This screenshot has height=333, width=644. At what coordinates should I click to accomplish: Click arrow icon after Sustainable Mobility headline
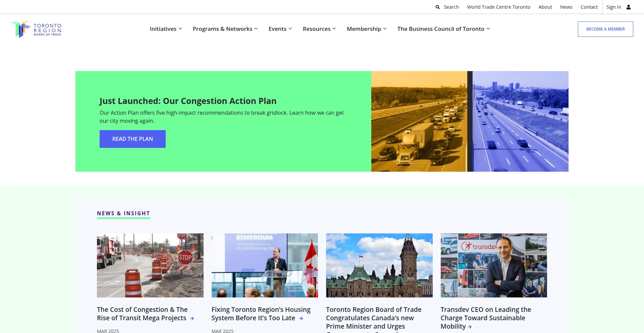coord(470,327)
